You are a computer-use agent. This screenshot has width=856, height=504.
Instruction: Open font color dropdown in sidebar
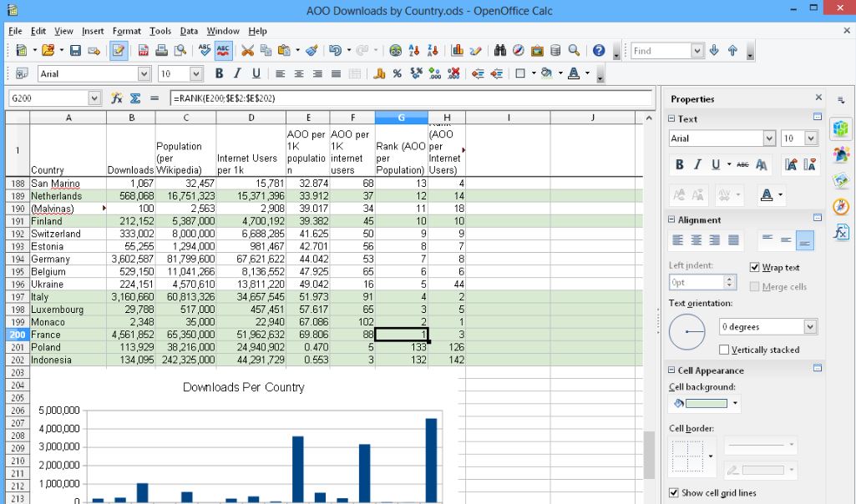pos(780,194)
